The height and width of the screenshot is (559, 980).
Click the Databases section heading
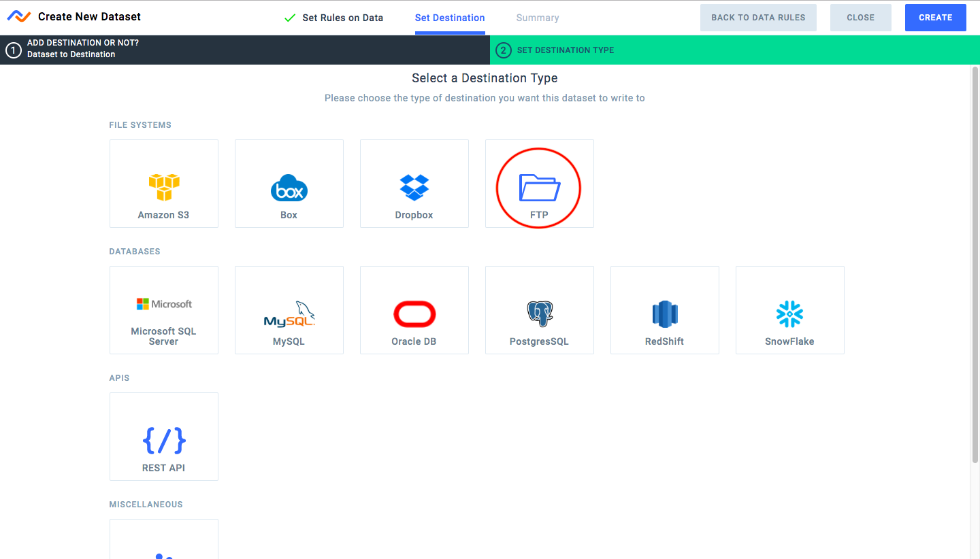(135, 252)
